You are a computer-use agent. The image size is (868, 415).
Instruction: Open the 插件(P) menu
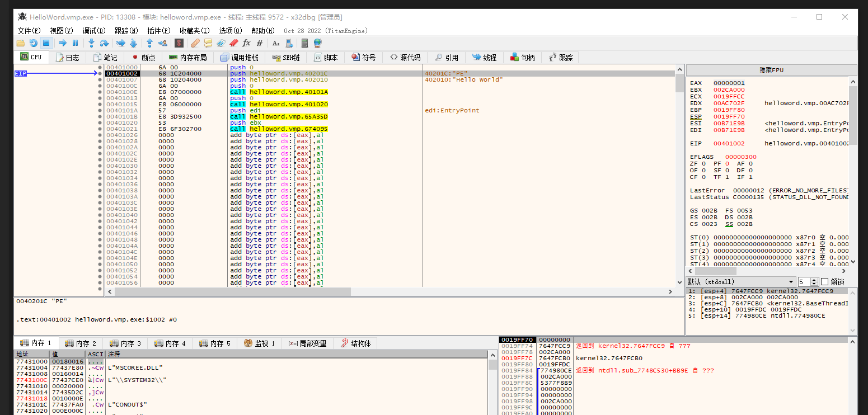point(158,31)
